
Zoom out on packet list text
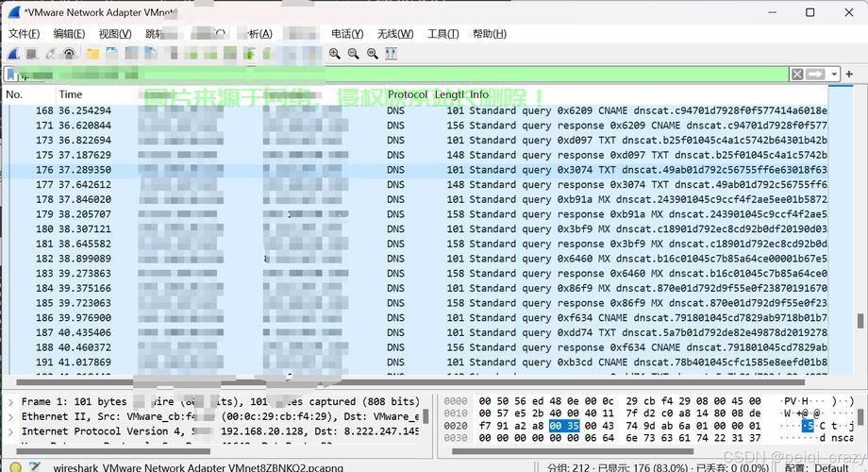(x=353, y=54)
